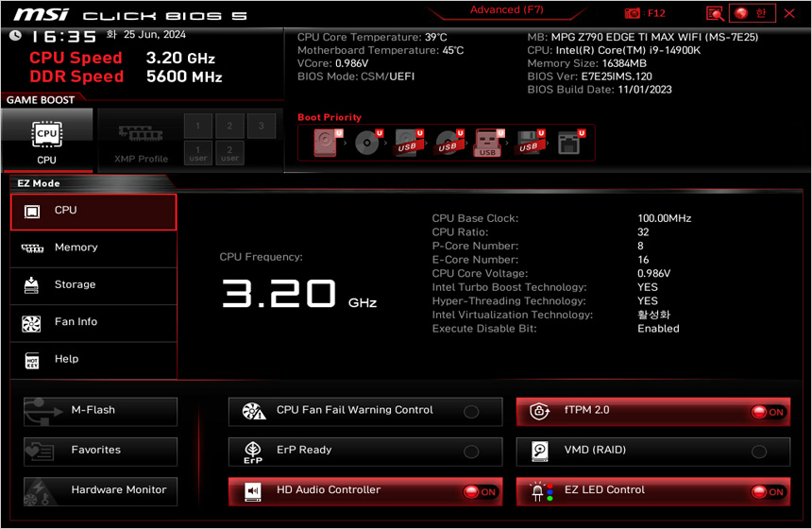This screenshot has height=529, width=812.
Task: Switch to Advanced (F7) mode
Action: (508, 10)
